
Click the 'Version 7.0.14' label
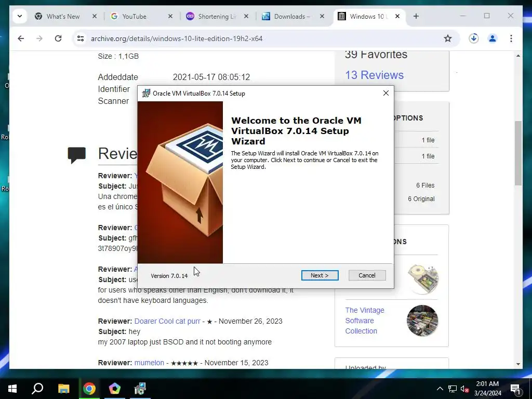(169, 276)
